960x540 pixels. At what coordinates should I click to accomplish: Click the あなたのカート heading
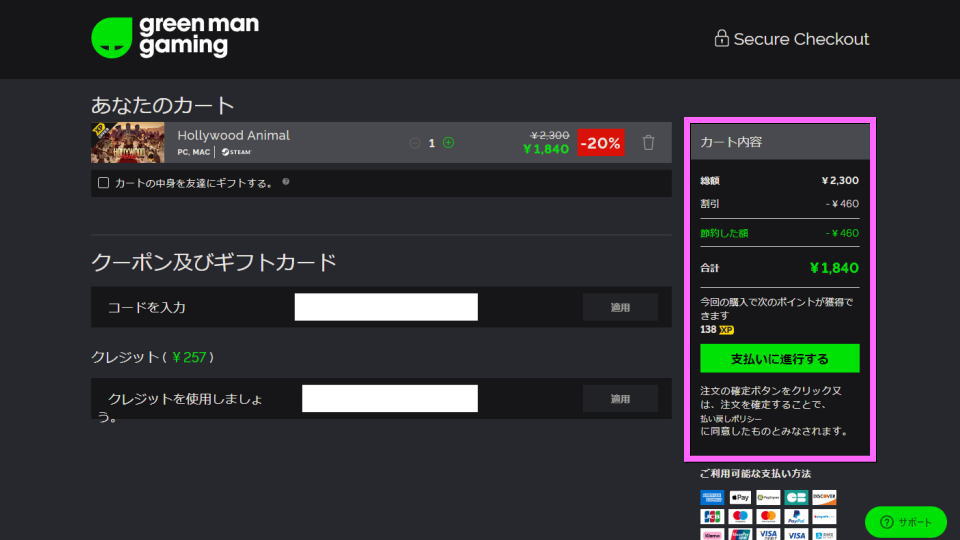[163, 105]
